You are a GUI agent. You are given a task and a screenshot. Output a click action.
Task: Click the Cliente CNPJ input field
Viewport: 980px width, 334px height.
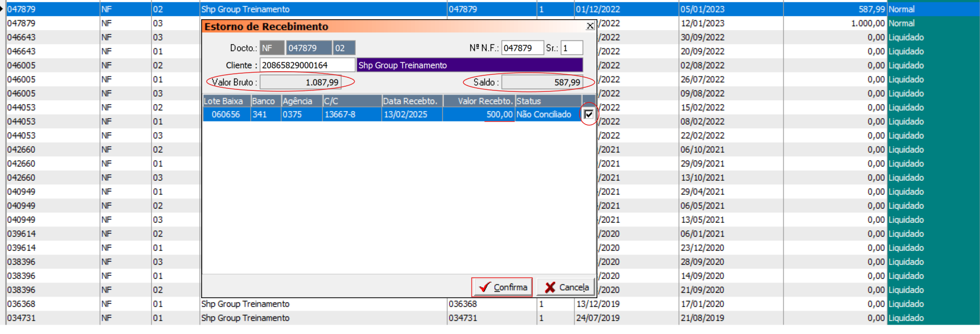click(x=307, y=65)
